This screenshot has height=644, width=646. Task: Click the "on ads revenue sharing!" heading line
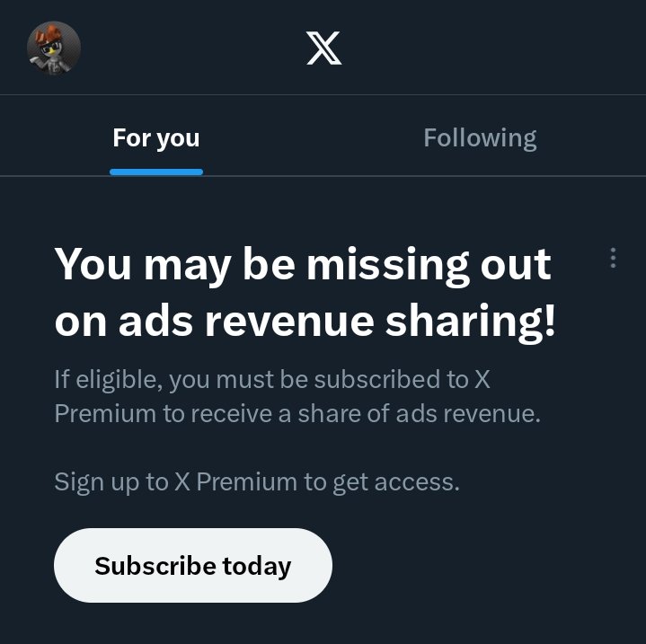click(x=305, y=322)
